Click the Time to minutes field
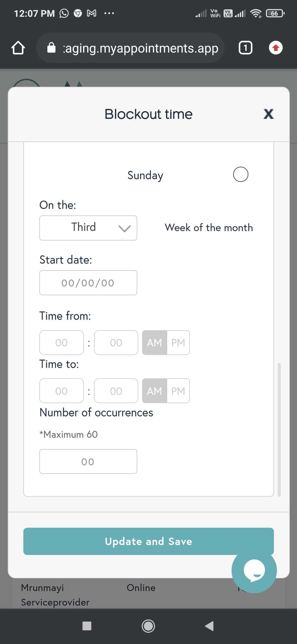 pyautogui.click(x=116, y=391)
